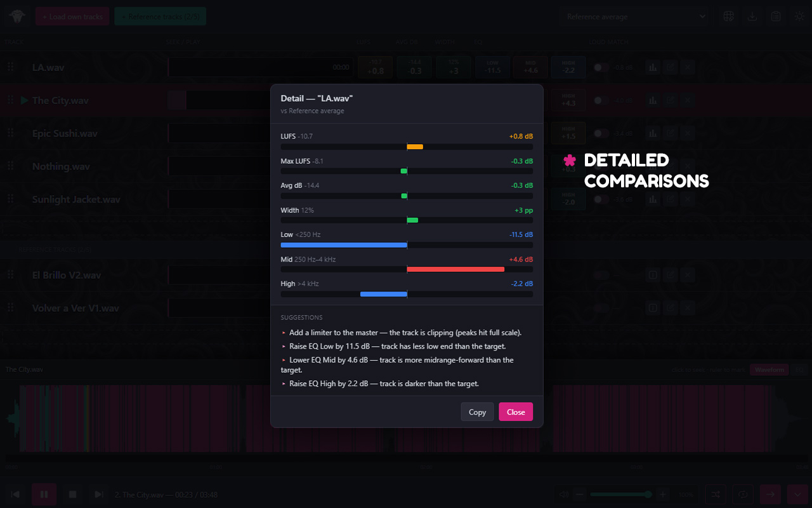Image resolution: width=812 pixels, height=508 pixels.
Task: Toggle loud match switch for The City.wav
Action: 601,100
